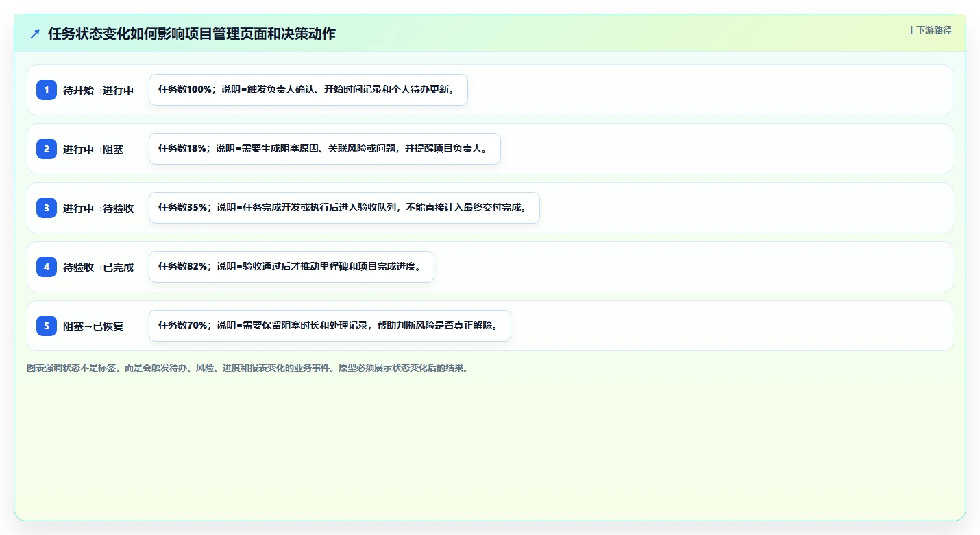Select the step 3 number badge
Image resolution: width=980 pixels, height=535 pixels.
click(x=47, y=208)
